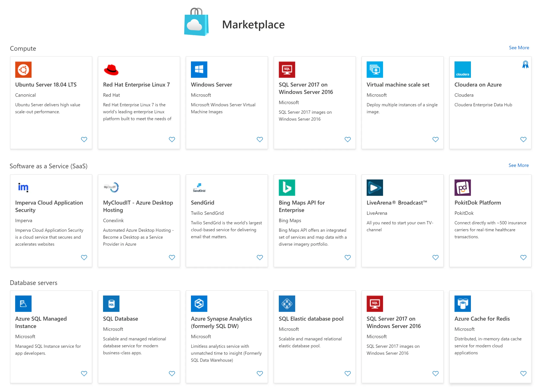Favorite Imperva Cloud Application Security heart

point(84,257)
